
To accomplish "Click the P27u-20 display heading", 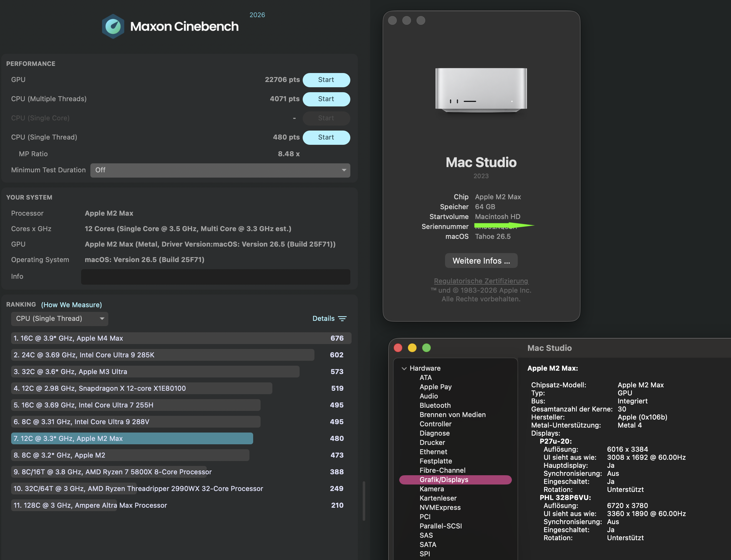I will pyautogui.click(x=556, y=441).
